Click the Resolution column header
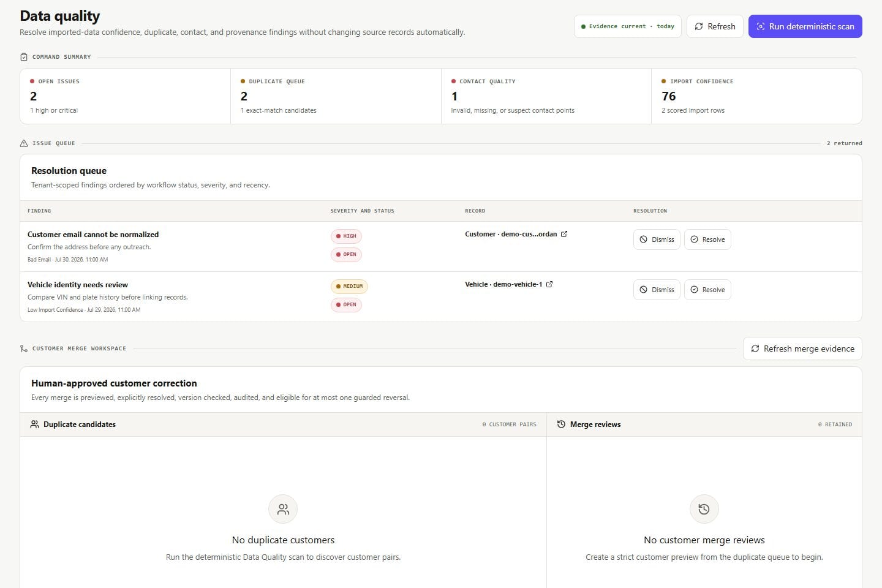 click(650, 211)
